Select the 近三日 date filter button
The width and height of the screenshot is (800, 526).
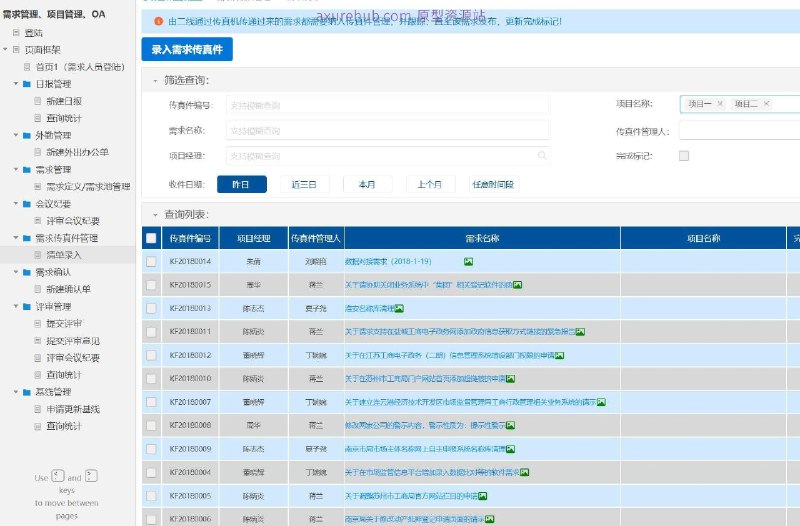coord(305,184)
